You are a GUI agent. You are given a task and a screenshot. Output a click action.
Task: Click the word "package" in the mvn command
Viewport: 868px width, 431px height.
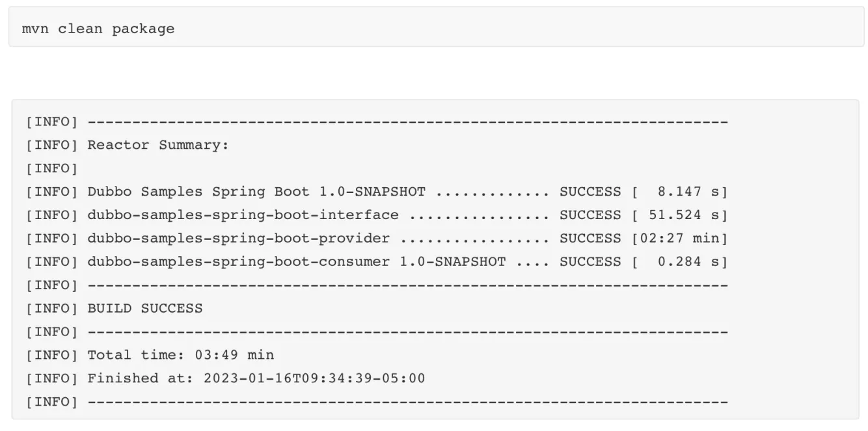point(142,29)
